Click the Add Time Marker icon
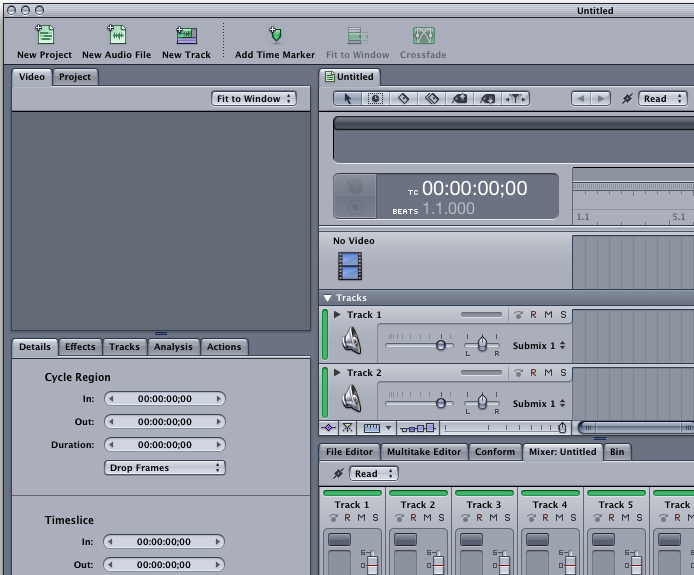Screen dimensions: 694x575 (275, 36)
